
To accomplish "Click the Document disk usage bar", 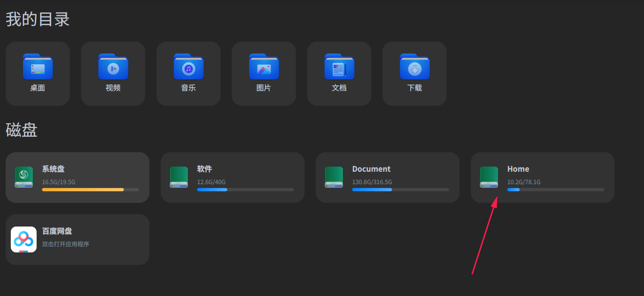I will pyautogui.click(x=401, y=189).
